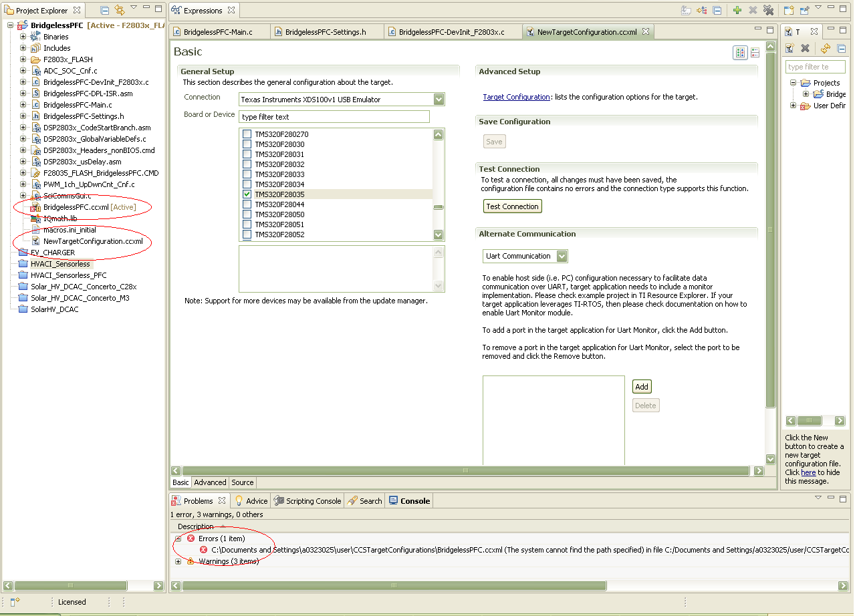Open the Scripting Console tab
Image resolution: width=855 pixels, height=616 pixels.
coord(308,501)
